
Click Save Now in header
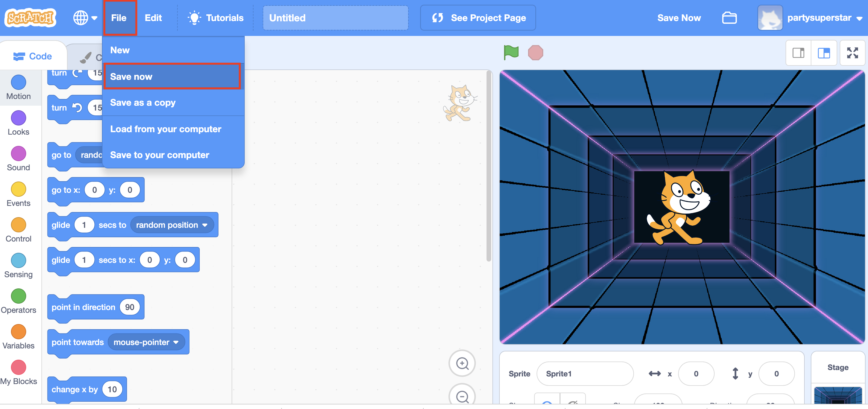click(x=679, y=18)
